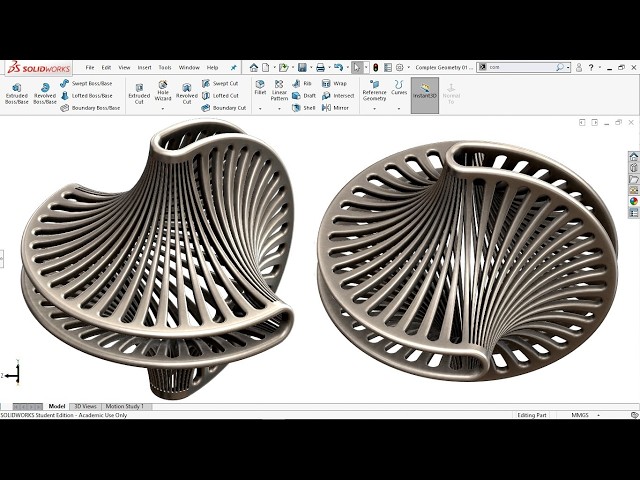Viewport: 640px width, 480px height.
Task: Activate the Intersect feature
Action: pyautogui.click(x=338, y=96)
